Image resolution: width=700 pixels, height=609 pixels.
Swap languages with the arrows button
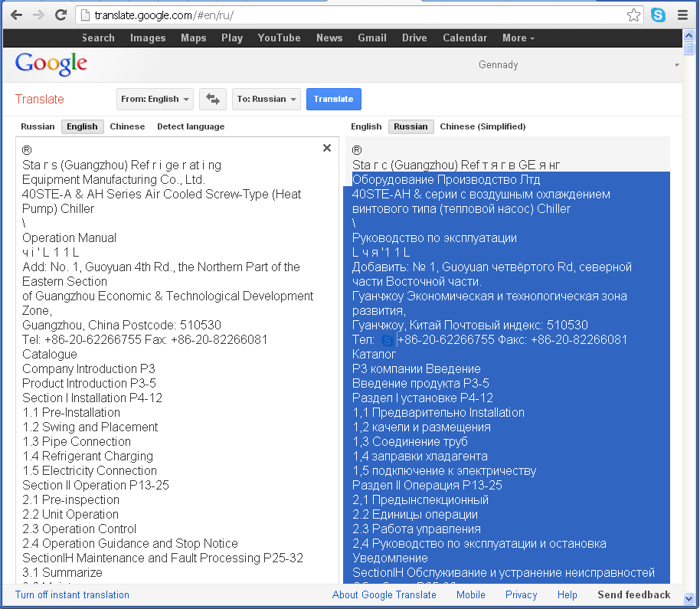point(213,99)
